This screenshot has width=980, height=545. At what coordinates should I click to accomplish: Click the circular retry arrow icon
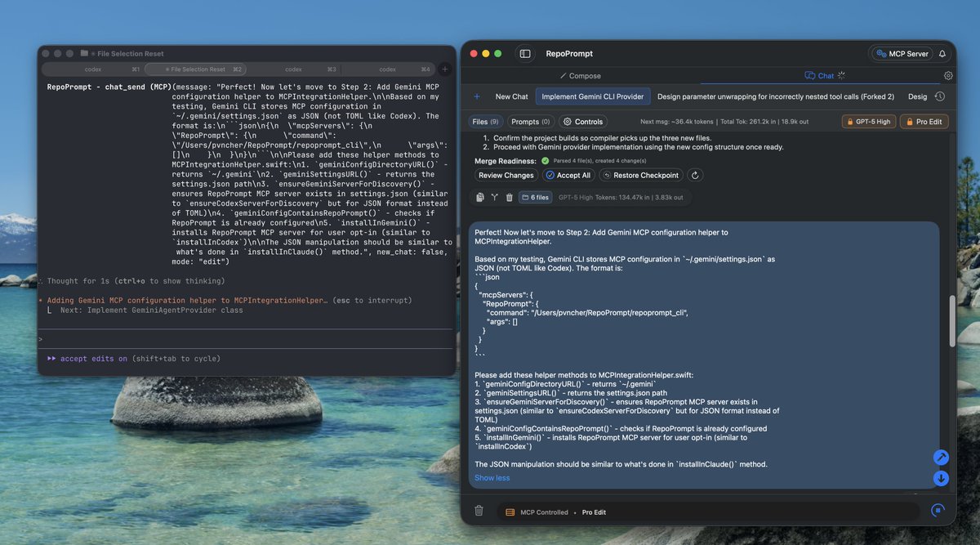point(695,175)
